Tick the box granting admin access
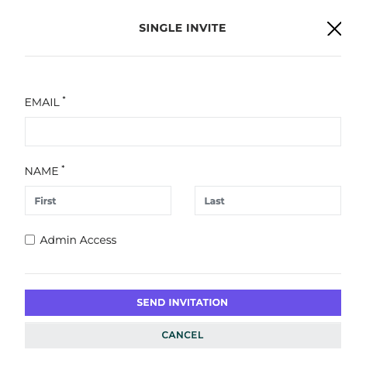The height and width of the screenshot is (367, 366). point(30,240)
